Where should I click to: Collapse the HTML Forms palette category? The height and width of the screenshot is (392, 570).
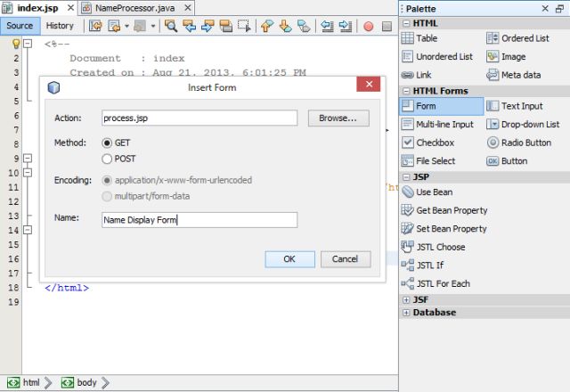(406, 91)
